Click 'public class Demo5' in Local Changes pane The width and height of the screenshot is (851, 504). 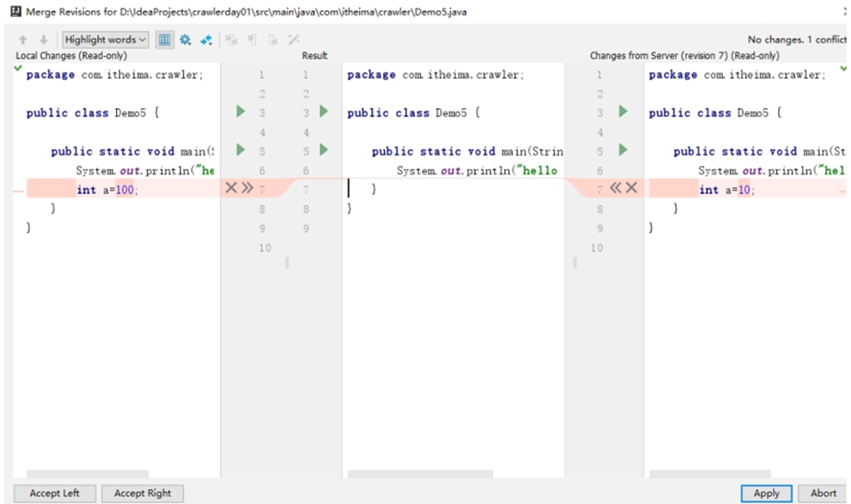(x=92, y=112)
